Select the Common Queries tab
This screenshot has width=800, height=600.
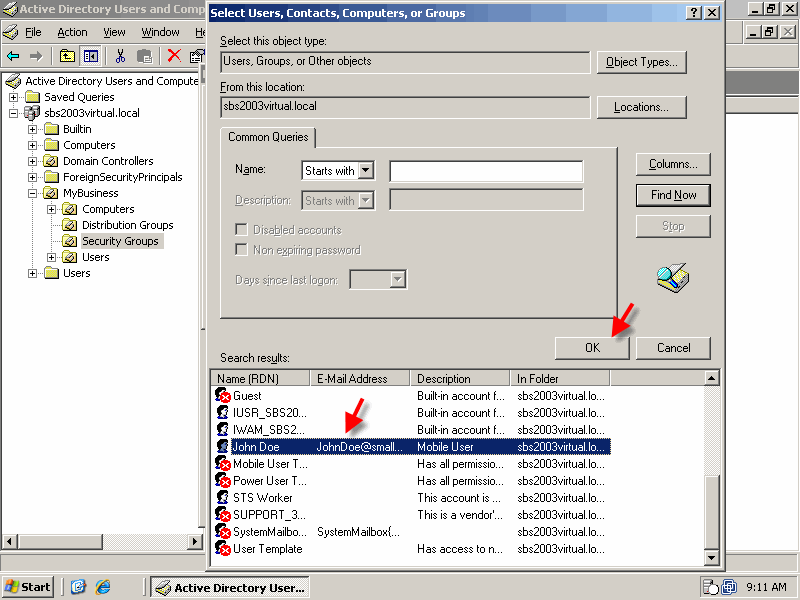(x=268, y=137)
